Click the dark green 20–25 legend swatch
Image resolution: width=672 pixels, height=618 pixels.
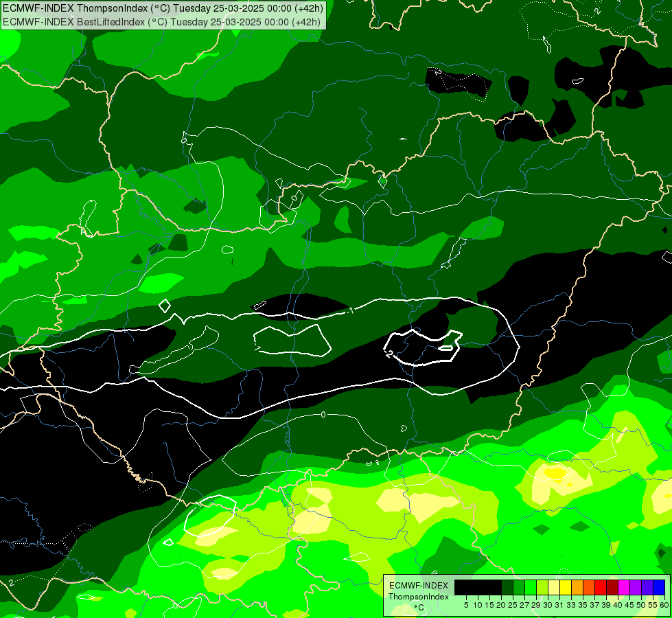pos(507,587)
